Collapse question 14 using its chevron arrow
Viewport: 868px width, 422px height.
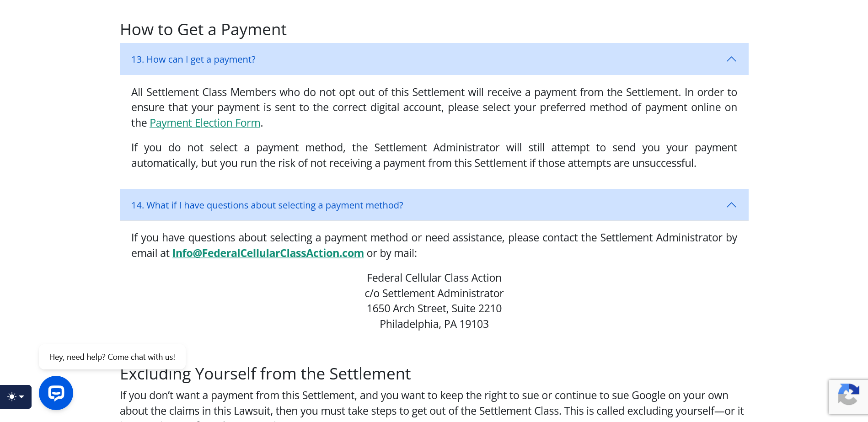pos(731,205)
